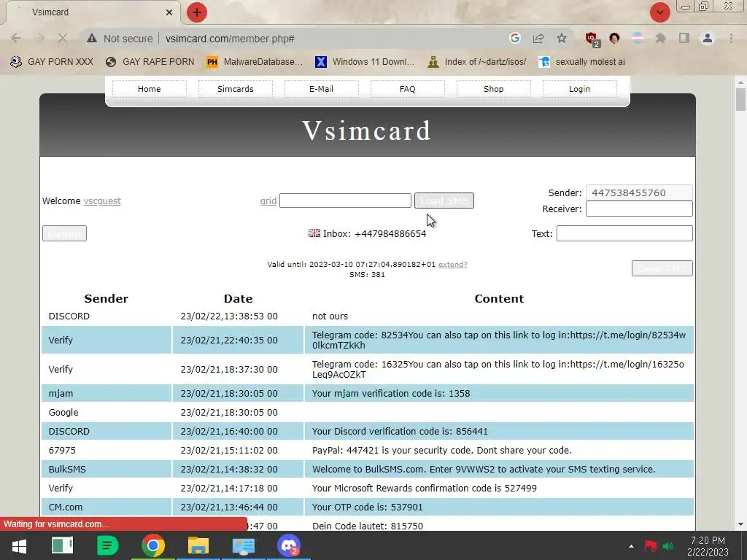Viewport: 747px width, 560px height.
Task: Focus the Text message input field
Action: point(624,233)
